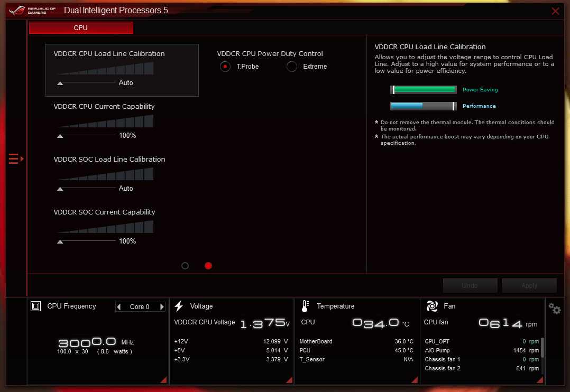Image resolution: width=570 pixels, height=392 pixels.
Task: Click the Voltage lightning bolt icon
Action: point(179,306)
